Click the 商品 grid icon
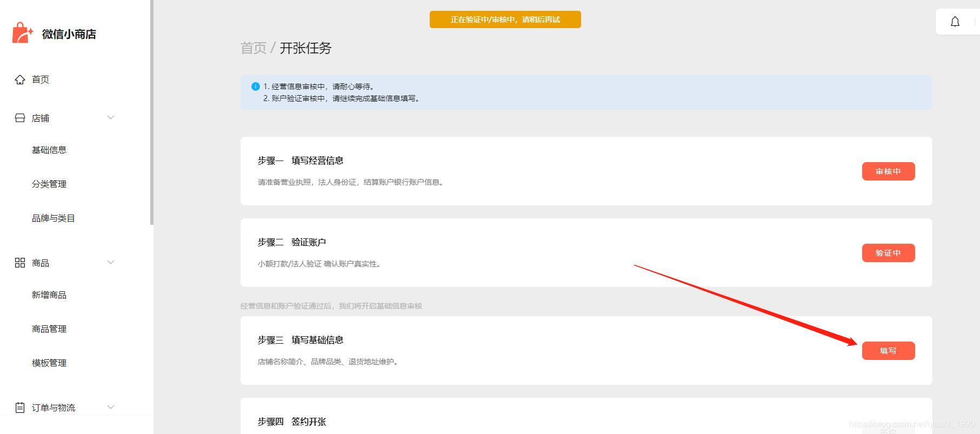980x434 pixels. click(20, 263)
